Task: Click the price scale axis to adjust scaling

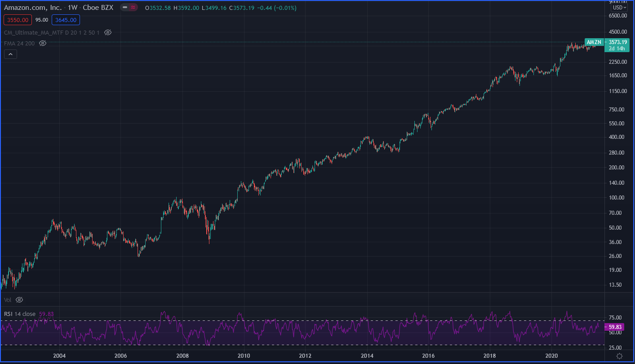Action: [619, 180]
